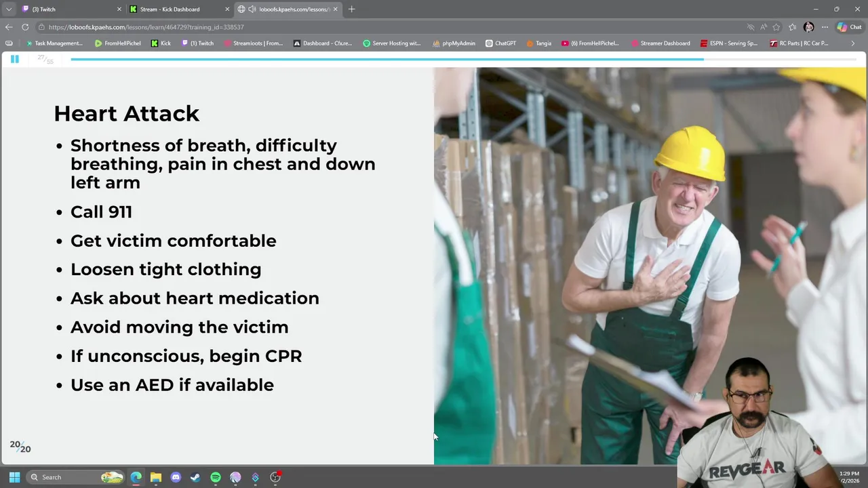Image resolution: width=868 pixels, height=488 pixels.
Task: Mute audio on the lesson tab
Action: (252, 9)
